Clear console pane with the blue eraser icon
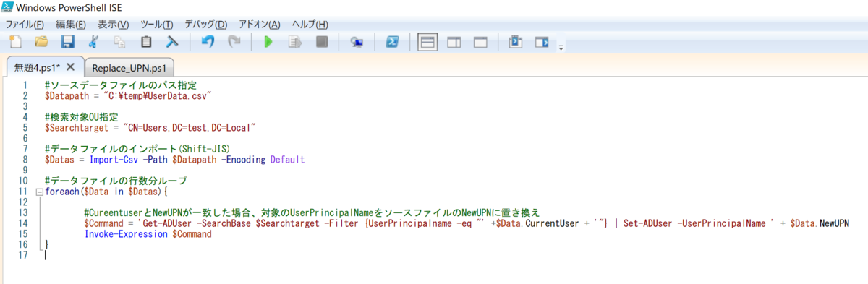Viewport: 868px width, 284px height. (x=172, y=42)
